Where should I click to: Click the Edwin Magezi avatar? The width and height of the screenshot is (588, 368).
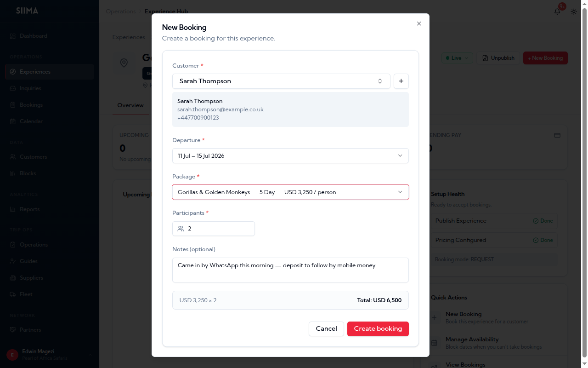12,355
